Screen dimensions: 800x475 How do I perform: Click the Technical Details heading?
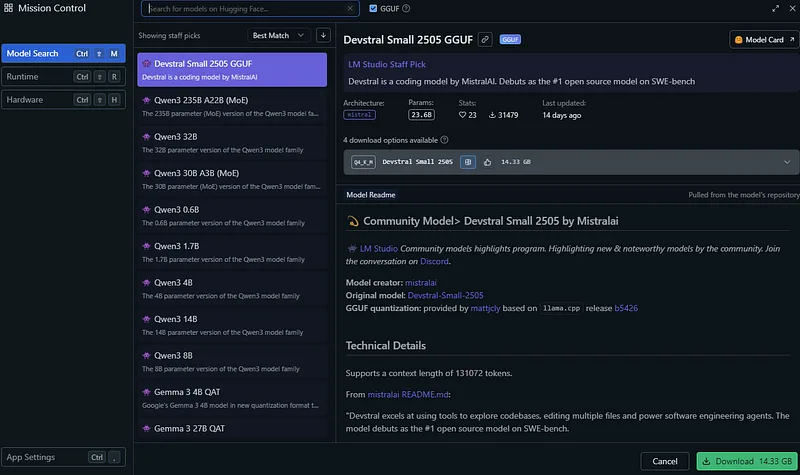[386, 345]
